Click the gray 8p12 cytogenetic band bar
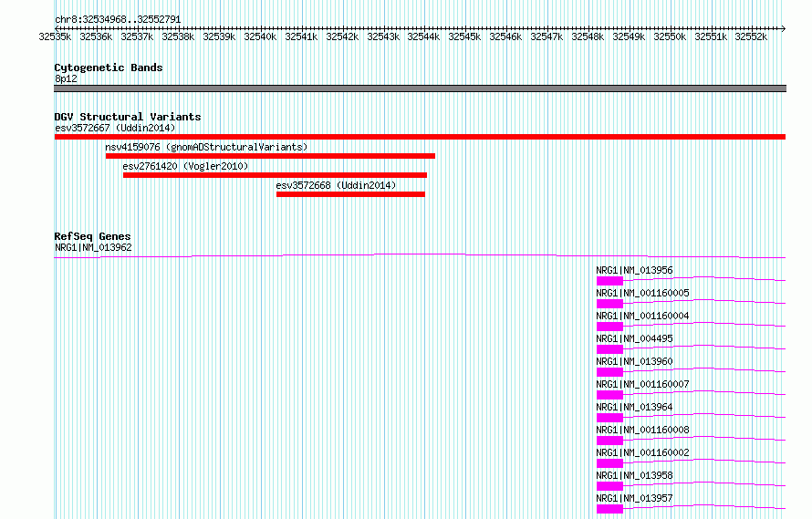 pyautogui.click(x=420, y=88)
